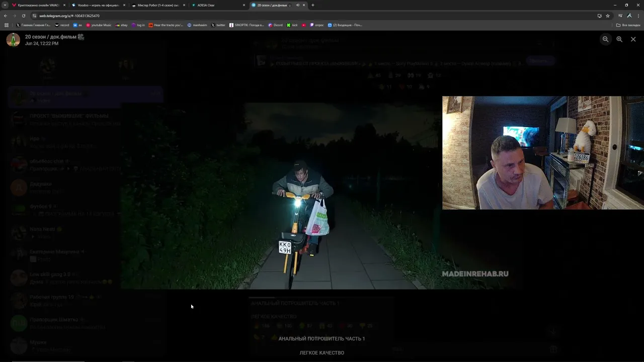Close the ADESA Clear tab

244,5
